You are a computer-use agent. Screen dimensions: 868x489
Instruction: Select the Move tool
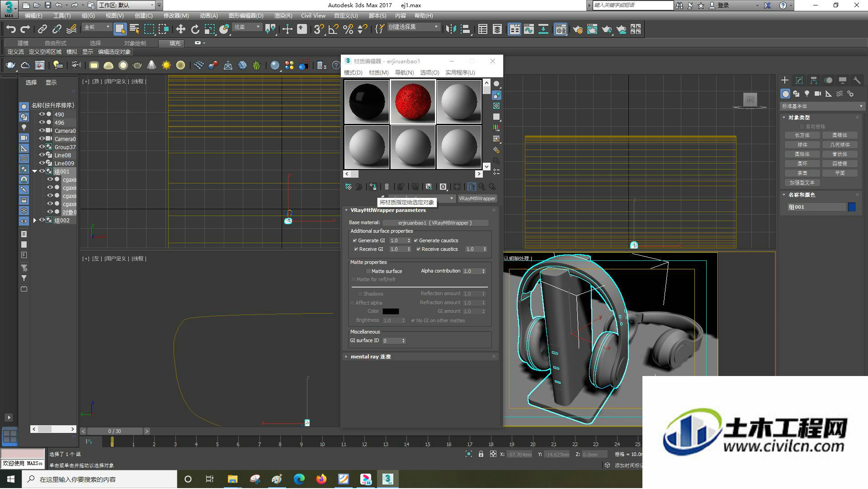pyautogui.click(x=181, y=29)
